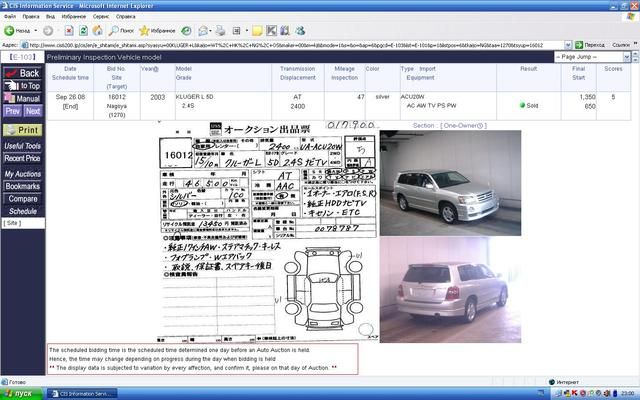Viewport: 640px width, 400px height.
Task: Open the Справка menu
Action: (126, 17)
